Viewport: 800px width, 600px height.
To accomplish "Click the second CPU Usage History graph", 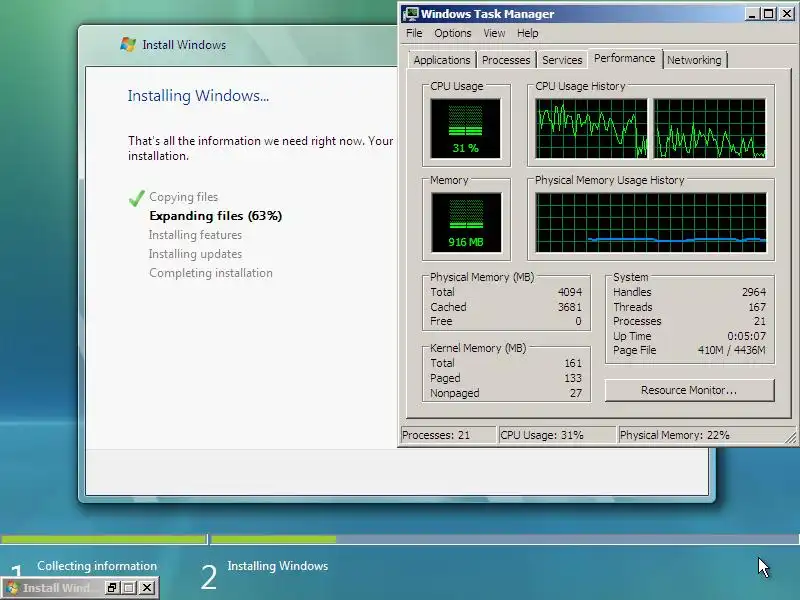I will (x=710, y=129).
